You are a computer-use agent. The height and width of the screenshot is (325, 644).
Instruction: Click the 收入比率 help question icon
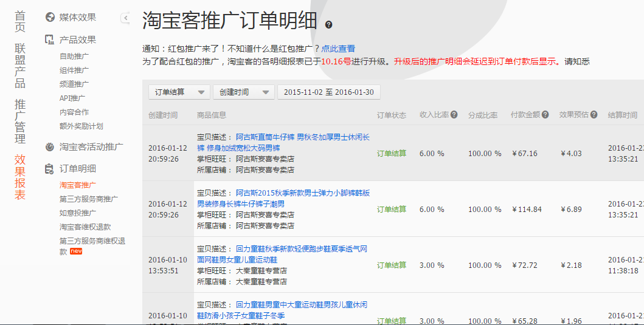(454, 114)
